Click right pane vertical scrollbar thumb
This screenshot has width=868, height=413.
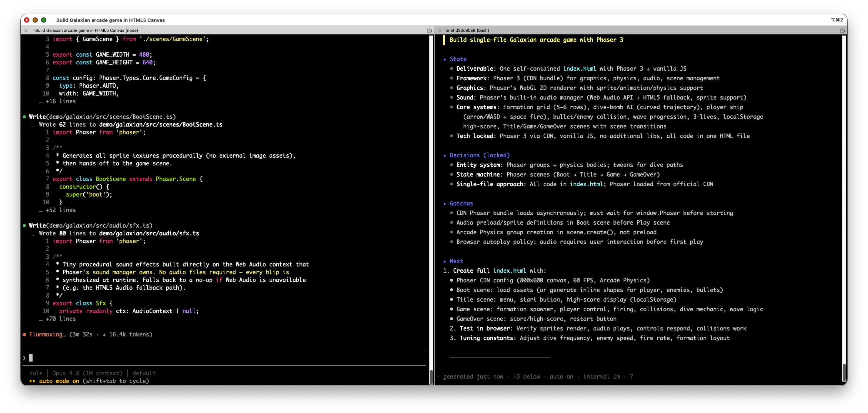click(x=844, y=372)
